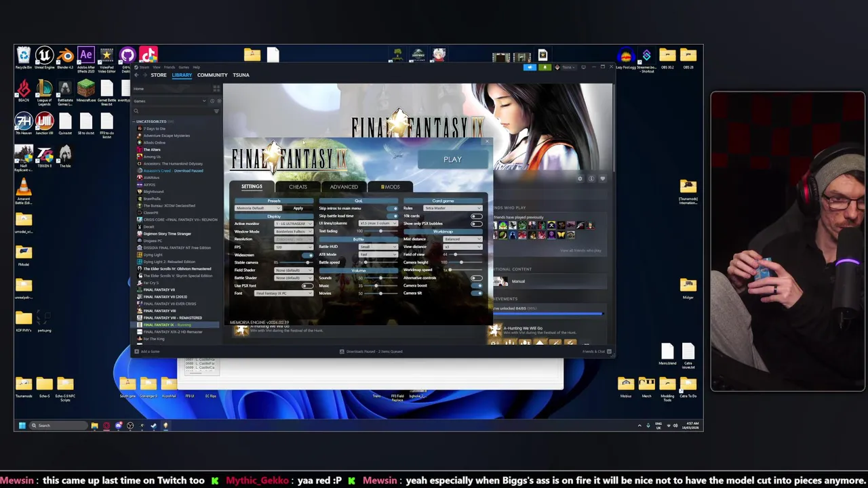
Task: Open Steam COMMUNITY tab
Action: [212, 75]
